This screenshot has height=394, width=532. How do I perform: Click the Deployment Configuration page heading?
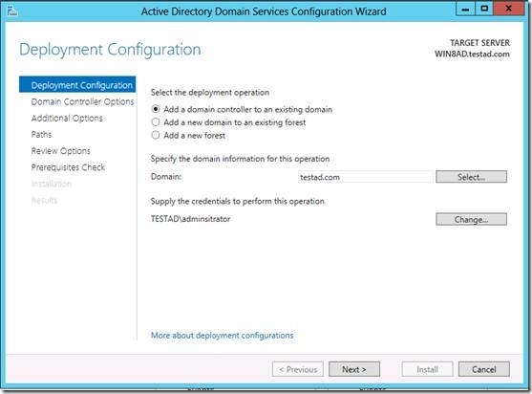110,50
